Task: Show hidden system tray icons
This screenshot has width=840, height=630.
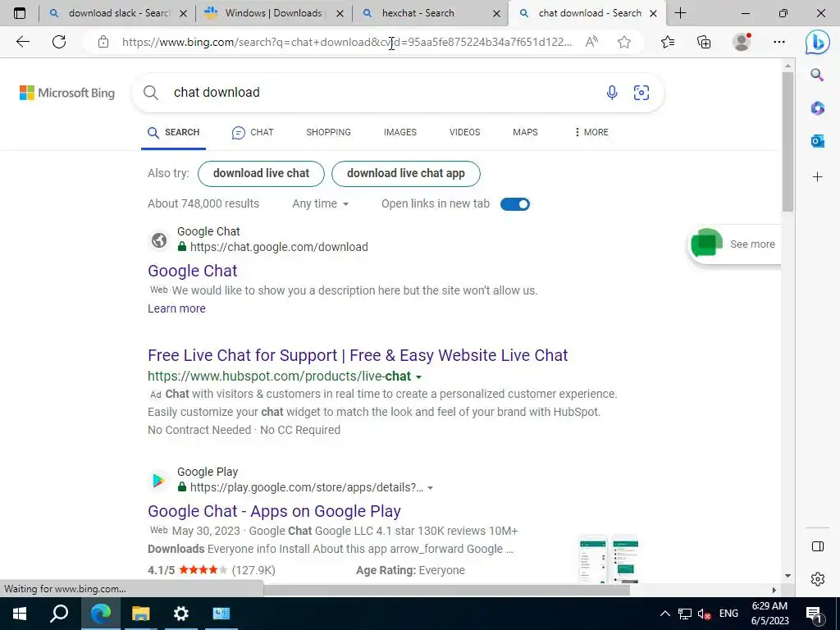Action: [664, 614]
